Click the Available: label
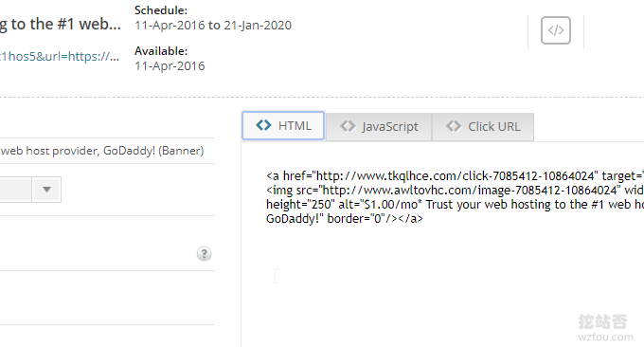This screenshot has height=347, width=644. point(161,51)
